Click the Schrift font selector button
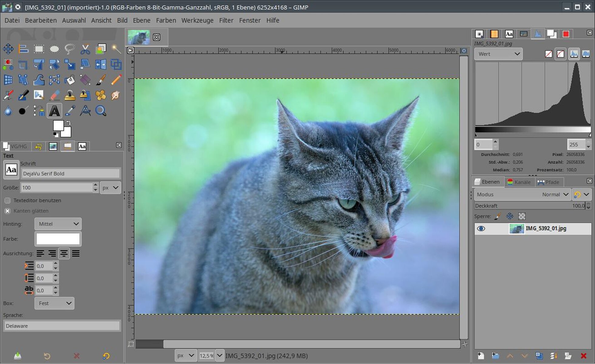Screen dimensions: 595x364 coord(11,170)
